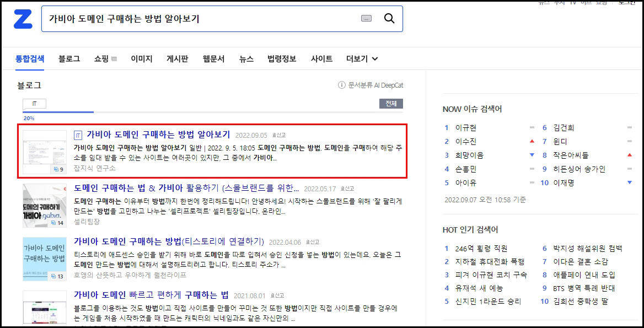The width and height of the screenshot is (644, 328).
Task: Click trending keyword 이규현
Action: (466, 128)
